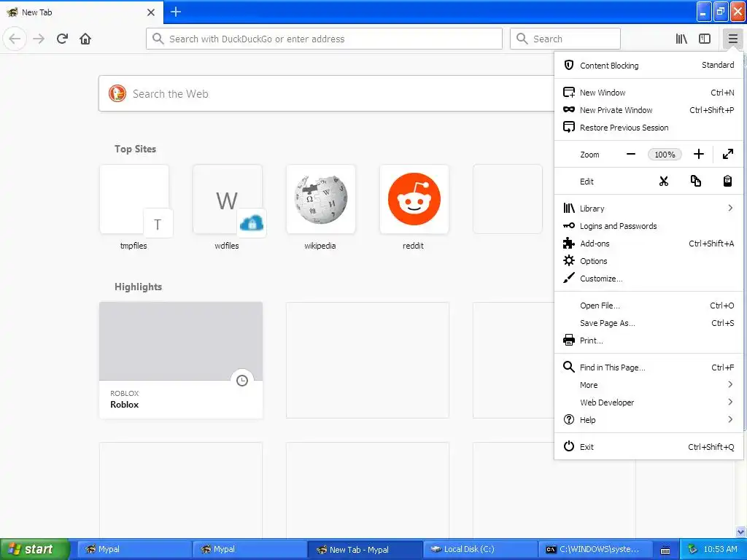Click the back navigation arrow
Image resolution: width=747 pixels, height=560 pixels.
[15, 39]
